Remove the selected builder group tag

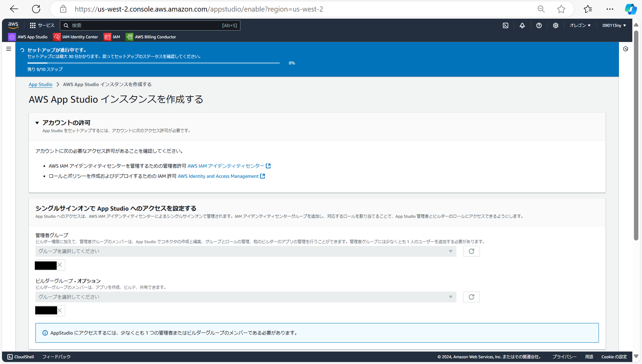[x=59, y=311]
